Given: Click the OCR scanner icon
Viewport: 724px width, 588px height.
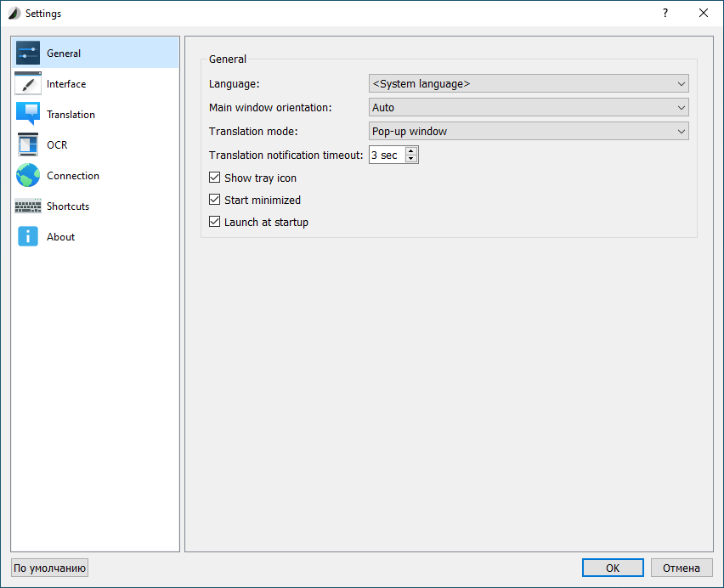Looking at the screenshot, I should pyautogui.click(x=28, y=145).
